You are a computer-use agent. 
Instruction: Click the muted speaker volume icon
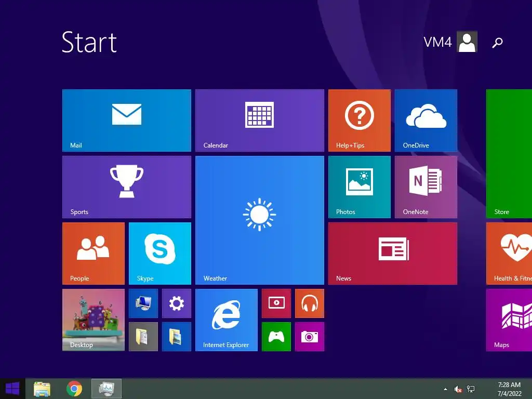(x=458, y=389)
